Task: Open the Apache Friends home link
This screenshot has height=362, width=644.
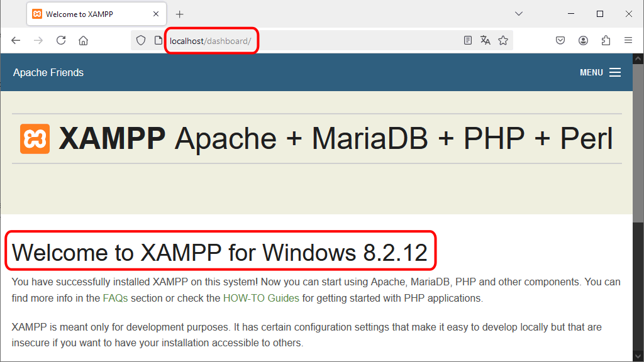Action: [x=48, y=73]
